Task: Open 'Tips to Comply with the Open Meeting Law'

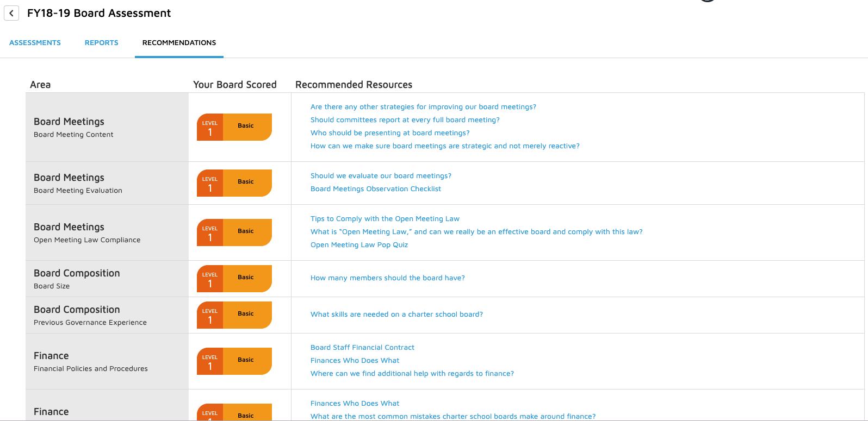Action: (x=385, y=218)
